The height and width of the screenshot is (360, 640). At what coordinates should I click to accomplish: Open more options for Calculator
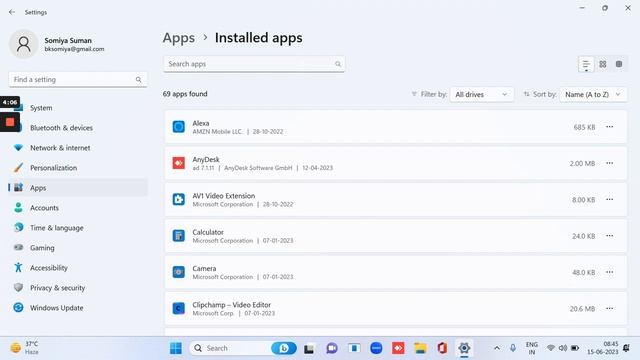tap(609, 236)
